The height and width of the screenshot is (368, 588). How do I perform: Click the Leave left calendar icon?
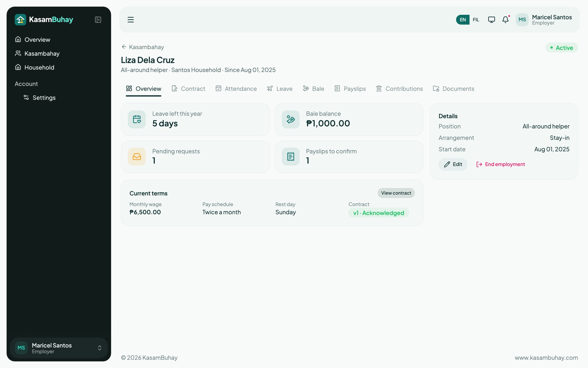pos(137,119)
